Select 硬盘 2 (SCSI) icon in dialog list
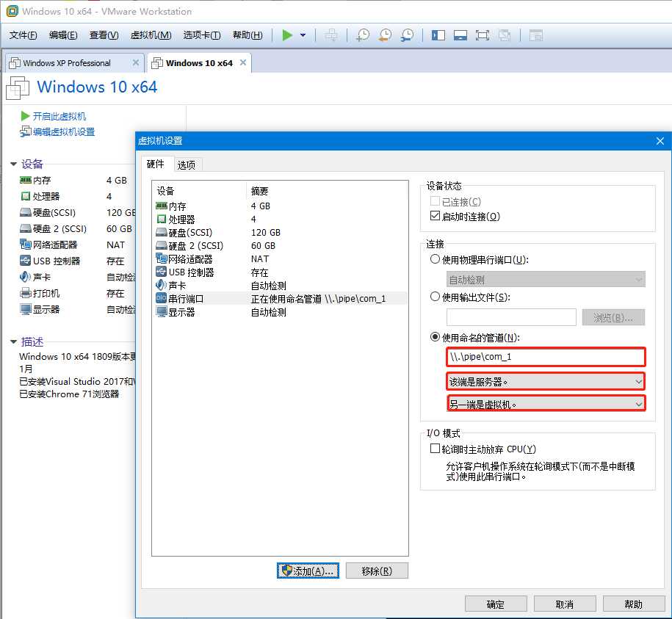 (161, 246)
